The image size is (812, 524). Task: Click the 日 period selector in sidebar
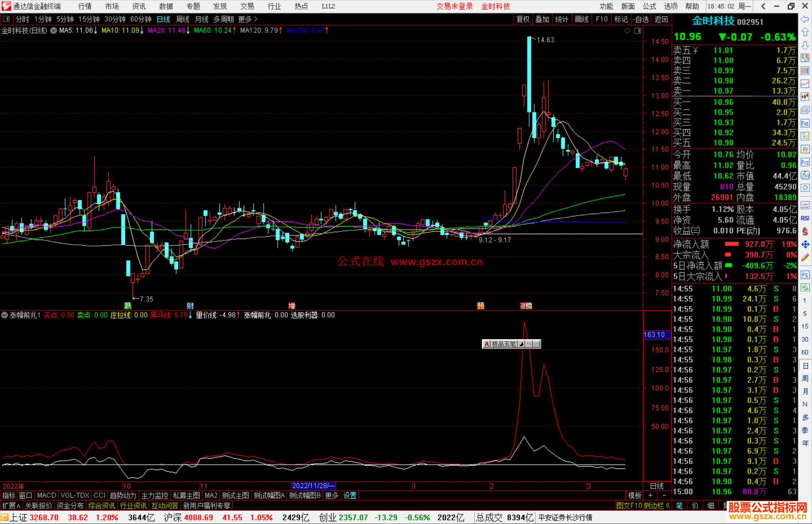805,365
